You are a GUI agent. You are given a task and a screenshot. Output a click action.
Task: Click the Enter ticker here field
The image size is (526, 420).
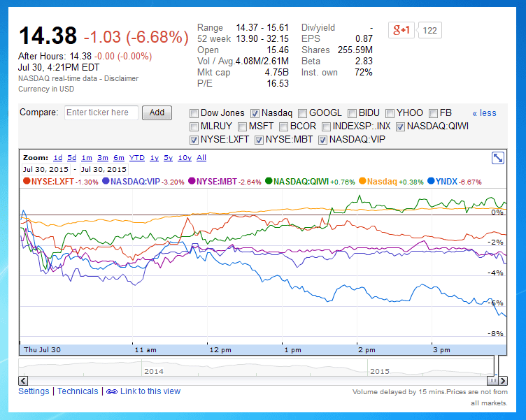(x=101, y=113)
